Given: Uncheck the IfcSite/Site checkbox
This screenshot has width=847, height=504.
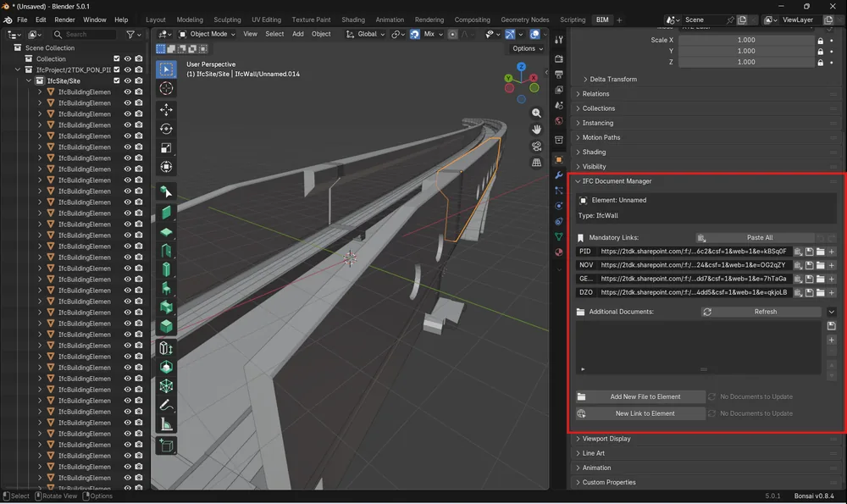Looking at the screenshot, I should [117, 81].
